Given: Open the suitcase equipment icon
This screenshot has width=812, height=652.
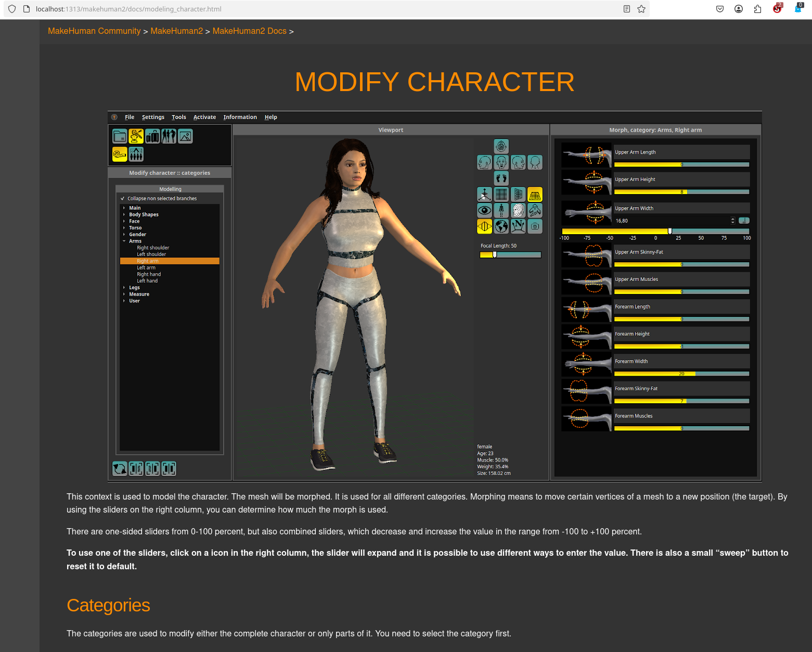Looking at the screenshot, I should pyautogui.click(x=152, y=136).
